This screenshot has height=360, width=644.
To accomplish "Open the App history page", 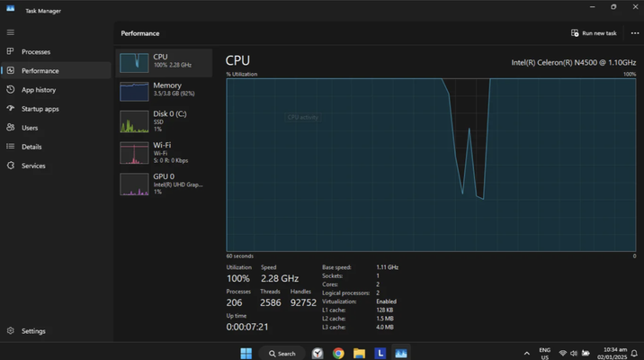I will (57, 90).
